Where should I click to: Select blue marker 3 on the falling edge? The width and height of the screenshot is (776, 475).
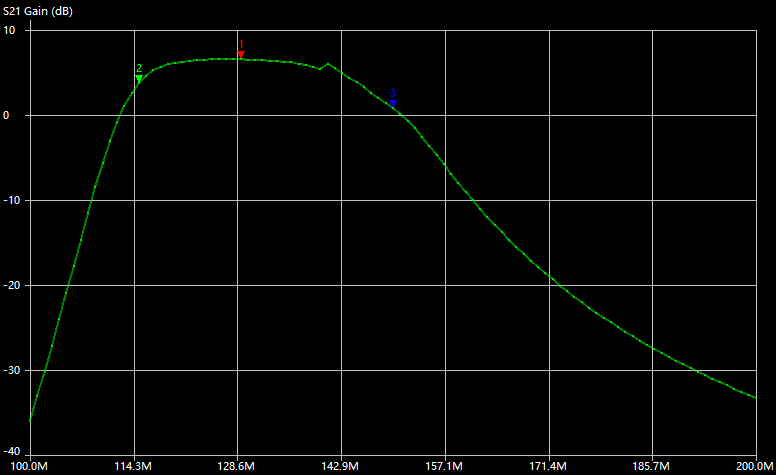[393, 103]
